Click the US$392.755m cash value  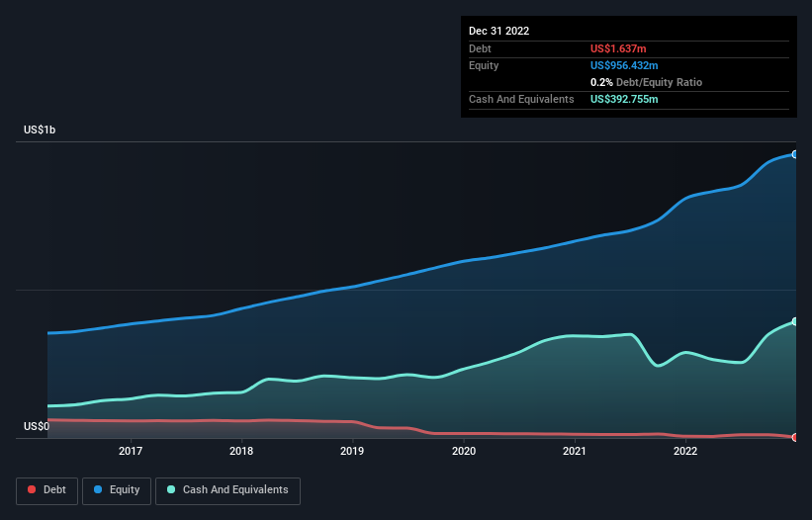624,99
